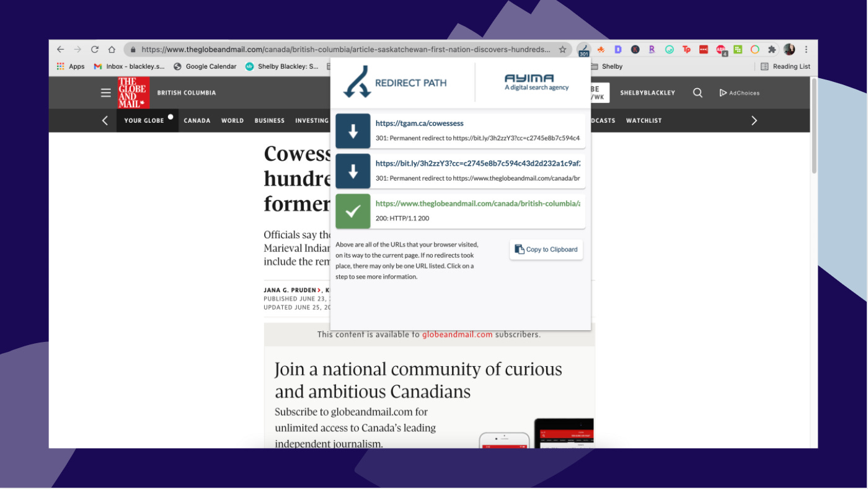Click the Redirect Path logo
The height and width of the screenshot is (489, 868).
(x=395, y=83)
